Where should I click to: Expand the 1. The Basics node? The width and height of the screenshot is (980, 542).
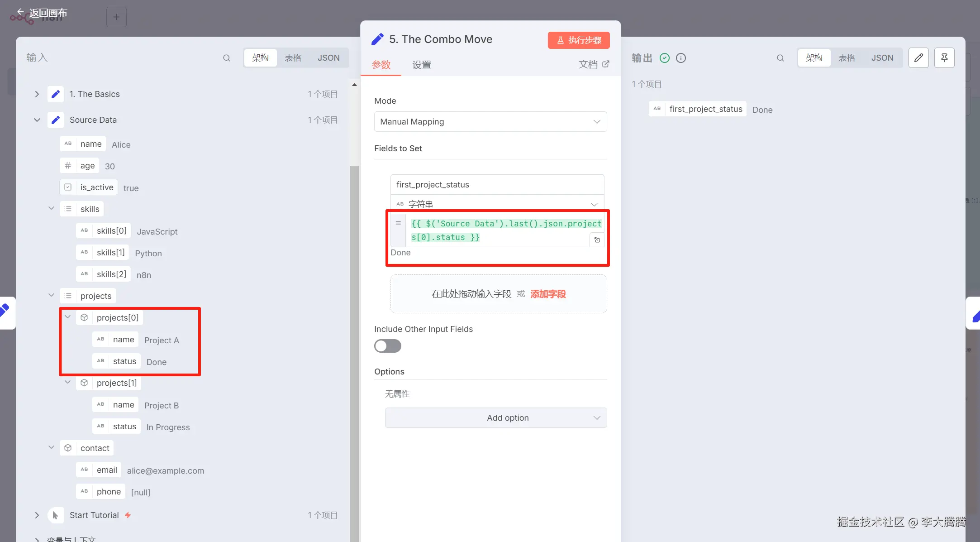[x=37, y=94]
